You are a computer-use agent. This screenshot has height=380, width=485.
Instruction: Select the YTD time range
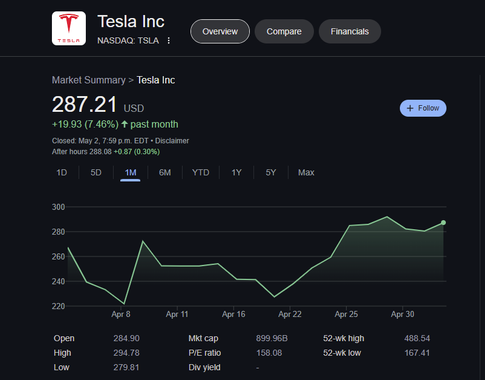coord(201,173)
